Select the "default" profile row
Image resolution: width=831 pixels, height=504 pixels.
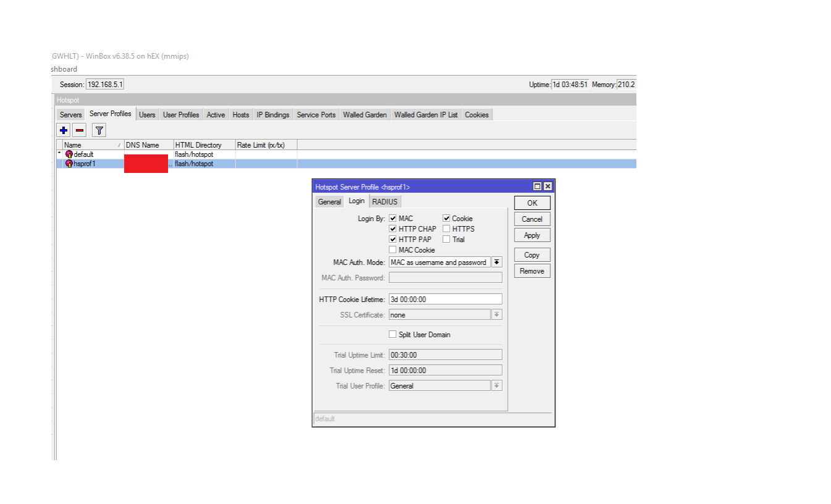pos(347,154)
